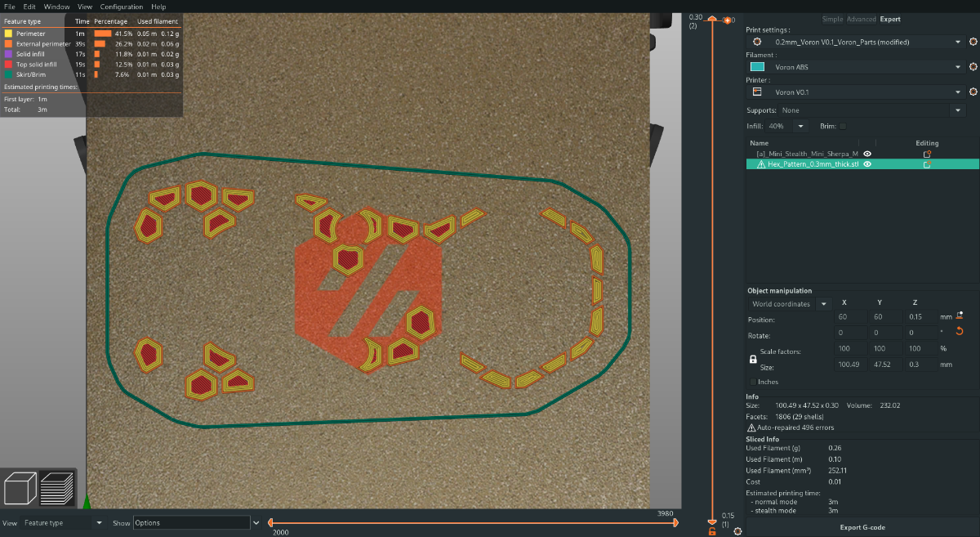
Task: Select the layers preview view icon
Action: (56, 489)
